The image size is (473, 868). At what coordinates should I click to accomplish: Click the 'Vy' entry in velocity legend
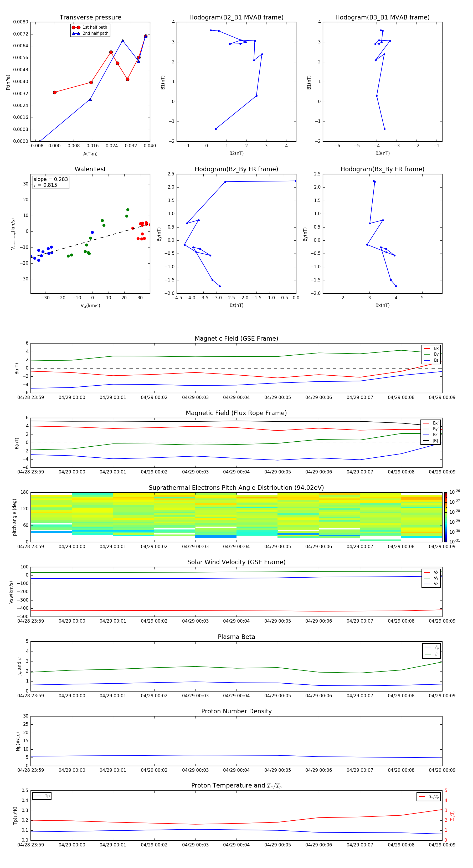[431, 578]
